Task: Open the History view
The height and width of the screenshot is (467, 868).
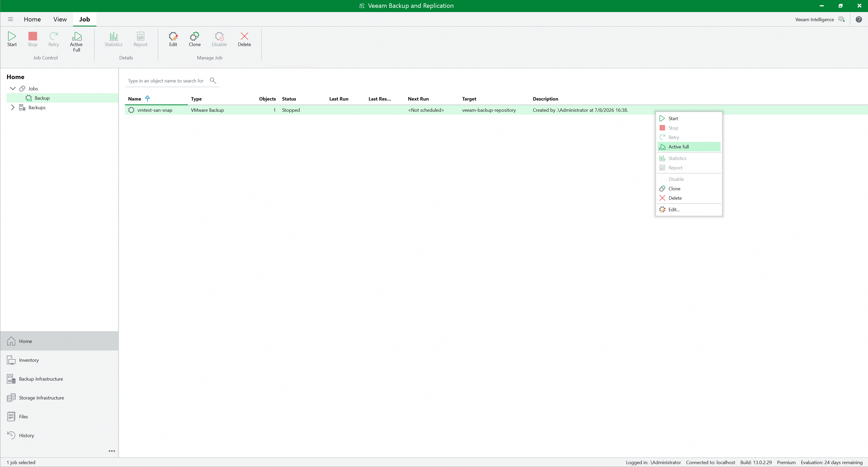Action: pos(59,435)
